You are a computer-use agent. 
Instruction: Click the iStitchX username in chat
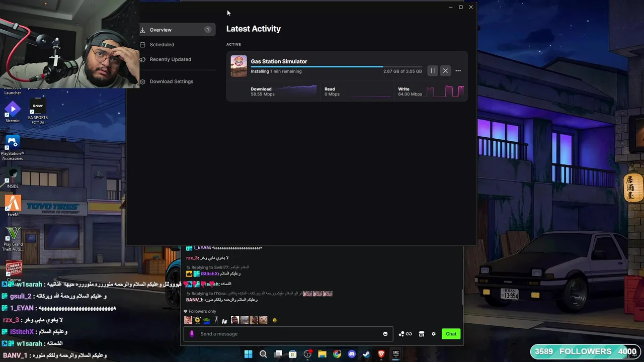(209, 274)
